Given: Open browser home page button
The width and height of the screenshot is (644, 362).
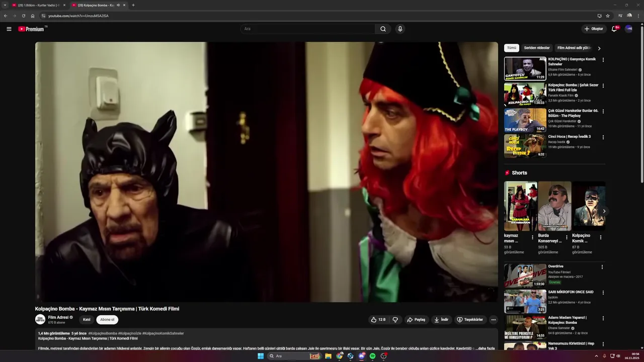Looking at the screenshot, I should [x=33, y=16].
